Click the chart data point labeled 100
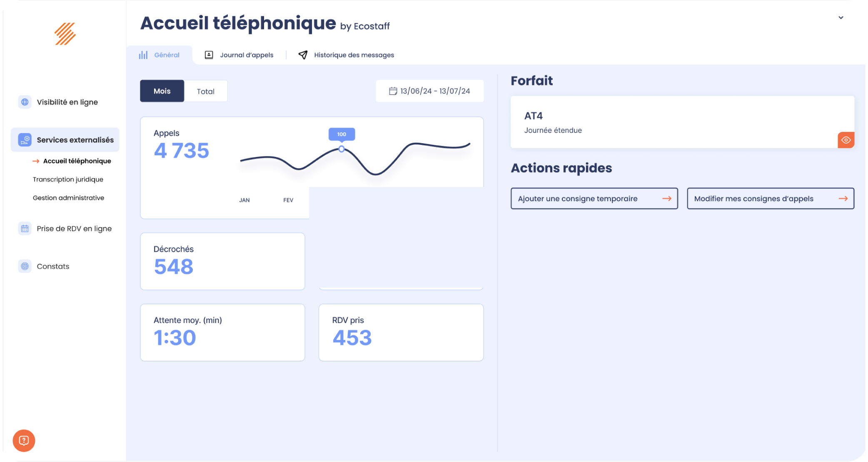868x462 pixels. (342, 149)
